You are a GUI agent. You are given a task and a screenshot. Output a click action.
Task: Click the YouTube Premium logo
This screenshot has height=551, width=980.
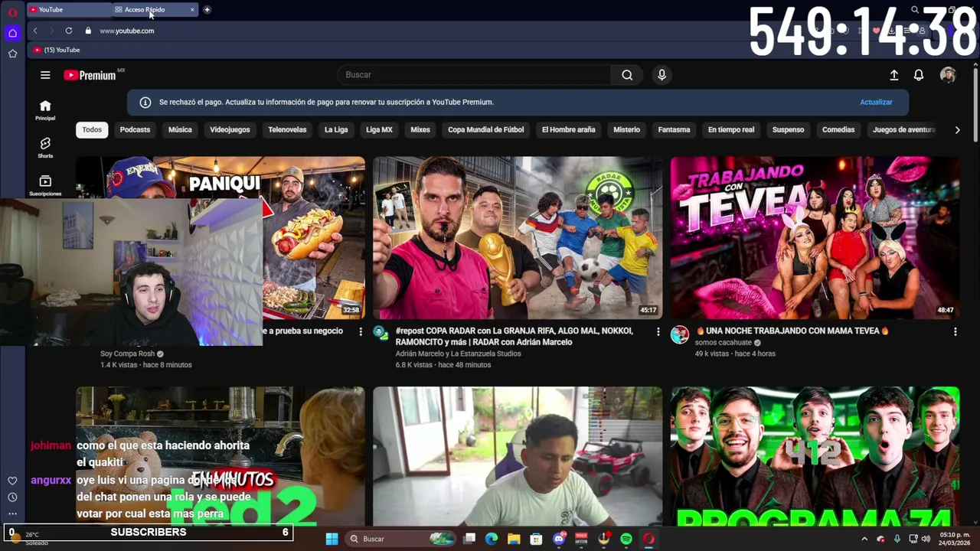click(90, 75)
